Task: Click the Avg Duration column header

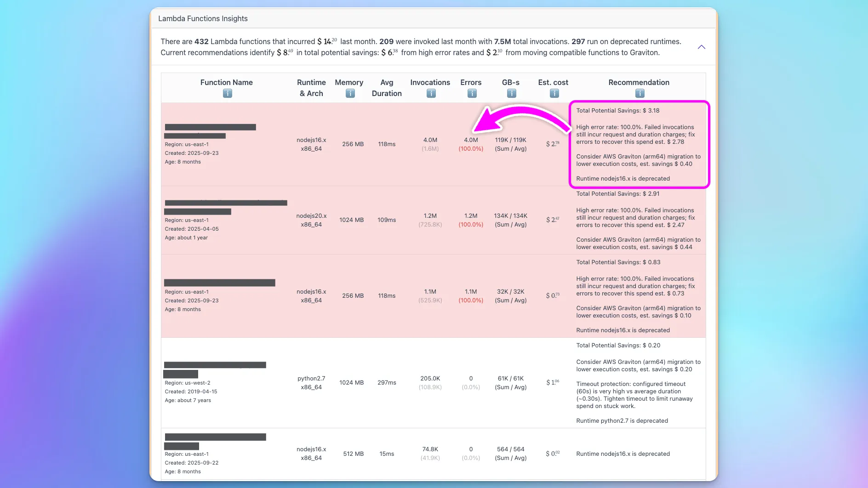Action: point(387,88)
